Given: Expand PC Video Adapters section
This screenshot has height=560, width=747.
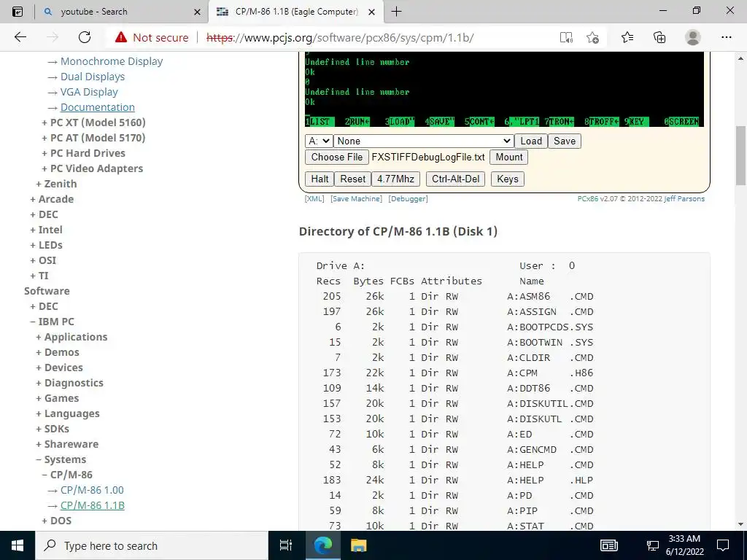Looking at the screenshot, I should 92,168.
